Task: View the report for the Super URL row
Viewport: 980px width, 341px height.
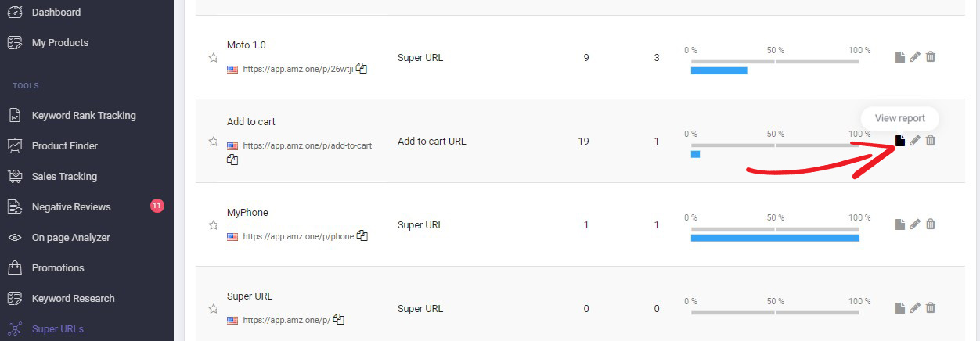Action: tap(900, 308)
